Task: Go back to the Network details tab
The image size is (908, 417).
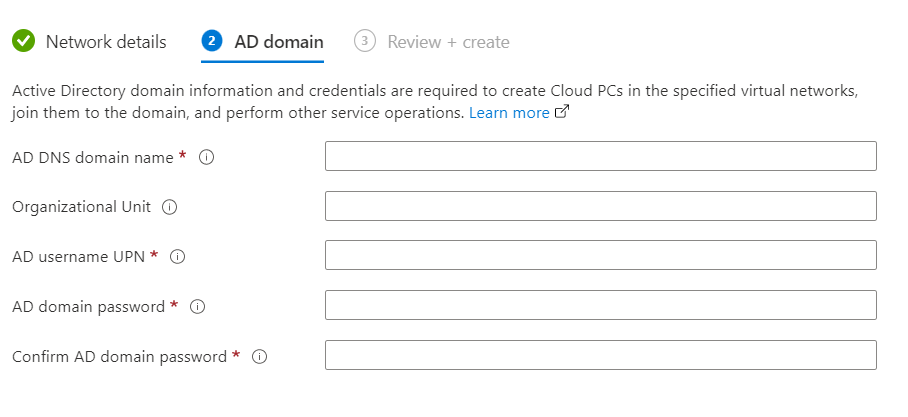Action: coord(106,42)
